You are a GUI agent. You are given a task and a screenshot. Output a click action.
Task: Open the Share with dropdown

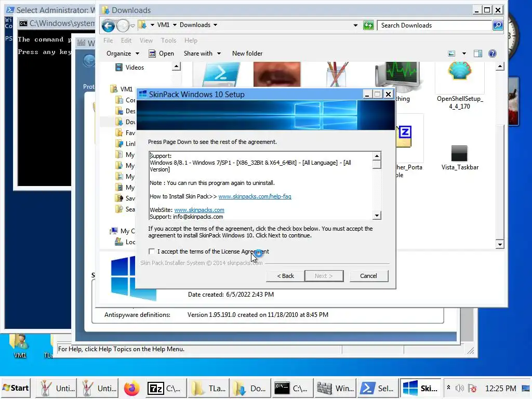click(202, 54)
